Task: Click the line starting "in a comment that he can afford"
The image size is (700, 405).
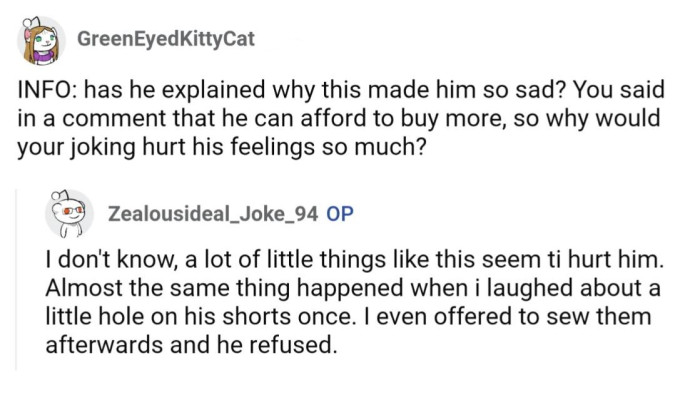Action: pos(340,120)
